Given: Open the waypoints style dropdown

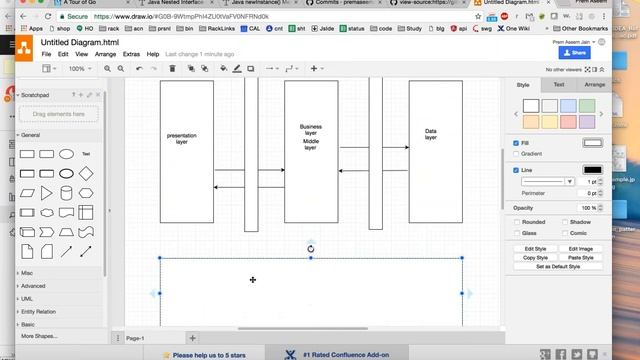Looking at the screenshot, I should tap(292, 69).
